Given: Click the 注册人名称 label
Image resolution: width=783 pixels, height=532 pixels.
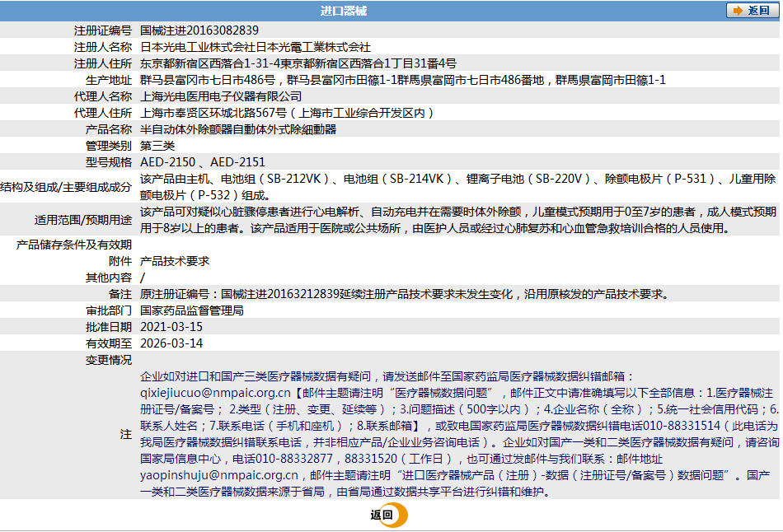Looking at the screenshot, I should [x=103, y=47].
